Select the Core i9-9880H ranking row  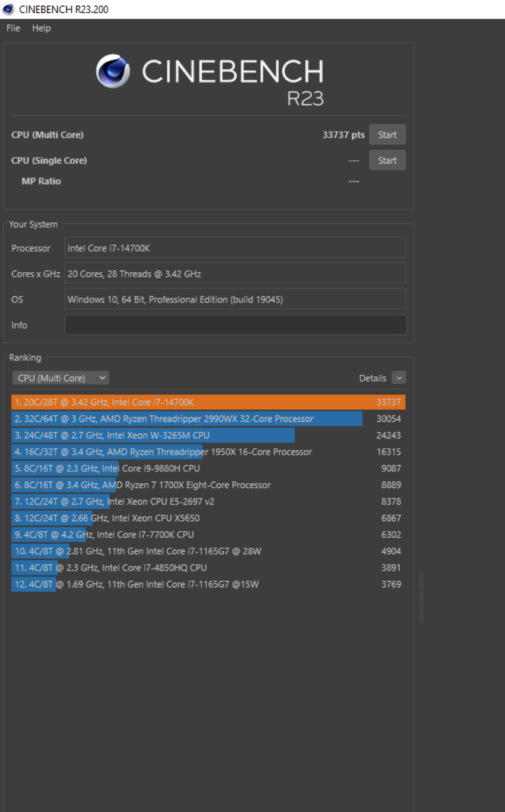(208, 468)
